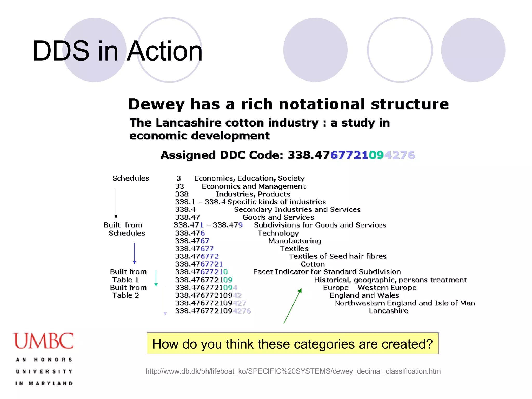Click the code '338.4767721'
Screen dimensions: 532x399
point(199,264)
